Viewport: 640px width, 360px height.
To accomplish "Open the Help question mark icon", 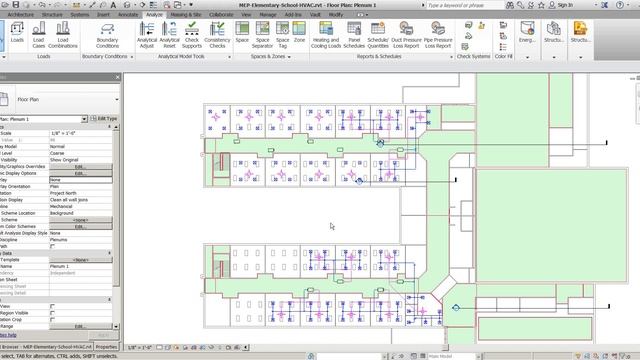I will (x=620, y=5).
